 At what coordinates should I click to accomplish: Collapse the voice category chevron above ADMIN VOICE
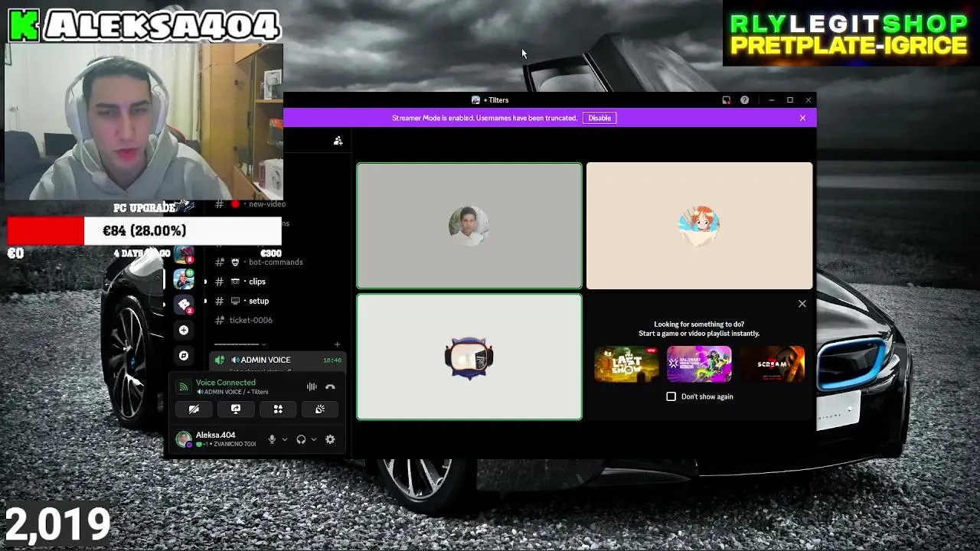[x=264, y=344]
